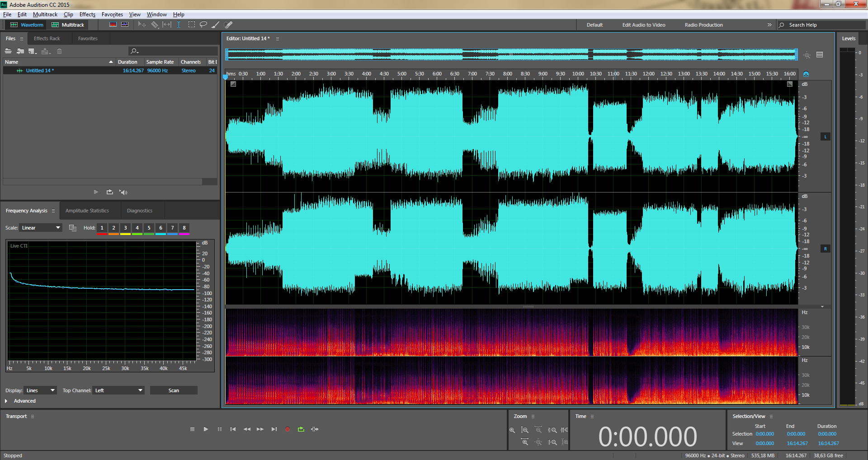The image size is (868, 460).
Task: Toggle left channel L enable button
Action: pyautogui.click(x=825, y=136)
